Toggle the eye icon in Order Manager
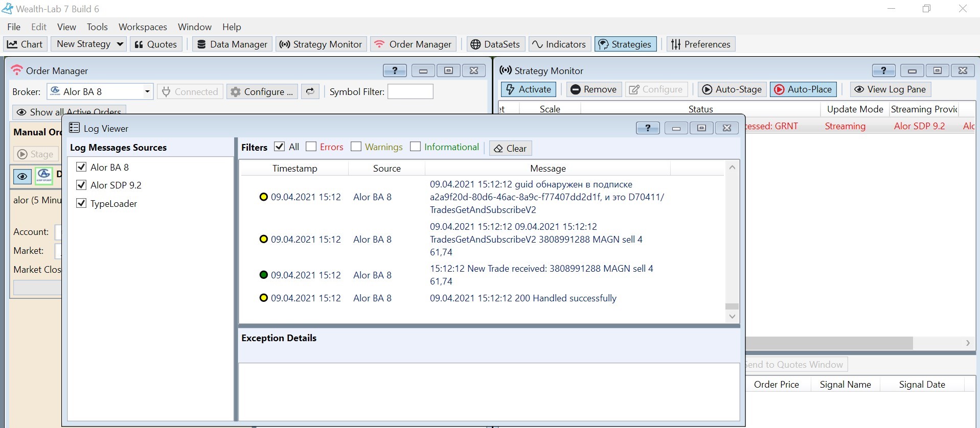The width and height of the screenshot is (980, 428). click(x=22, y=177)
